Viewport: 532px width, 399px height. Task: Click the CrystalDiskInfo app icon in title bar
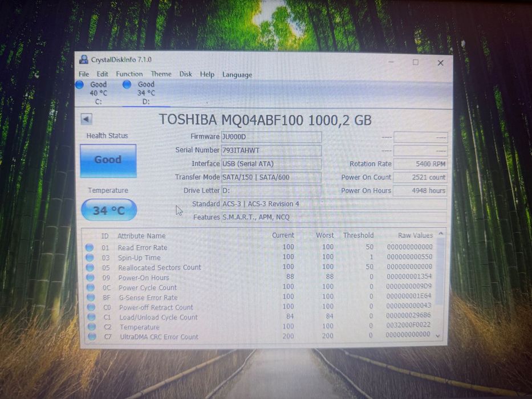(x=83, y=60)
